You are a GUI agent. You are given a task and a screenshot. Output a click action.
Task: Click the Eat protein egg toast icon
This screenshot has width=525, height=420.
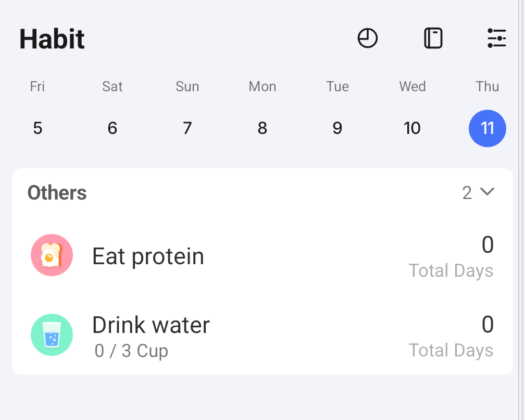pyautogui.click(x=52, y=255)
